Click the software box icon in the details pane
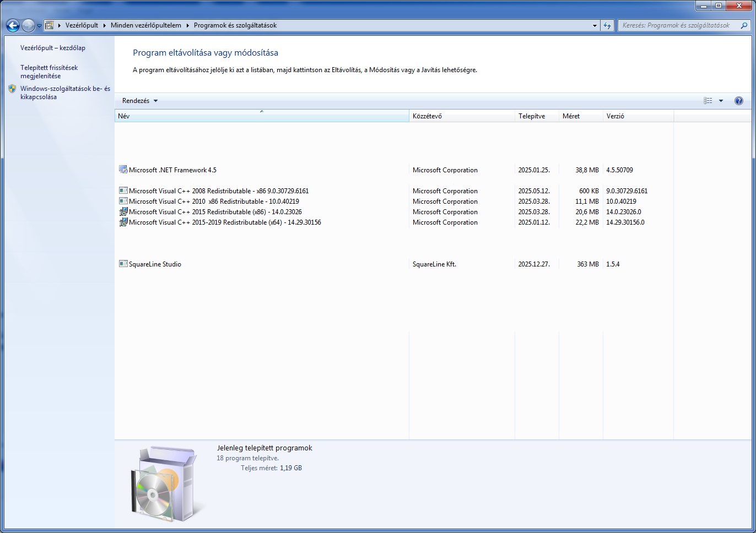This screenshot has width=756, height=533. coord(166,484)
